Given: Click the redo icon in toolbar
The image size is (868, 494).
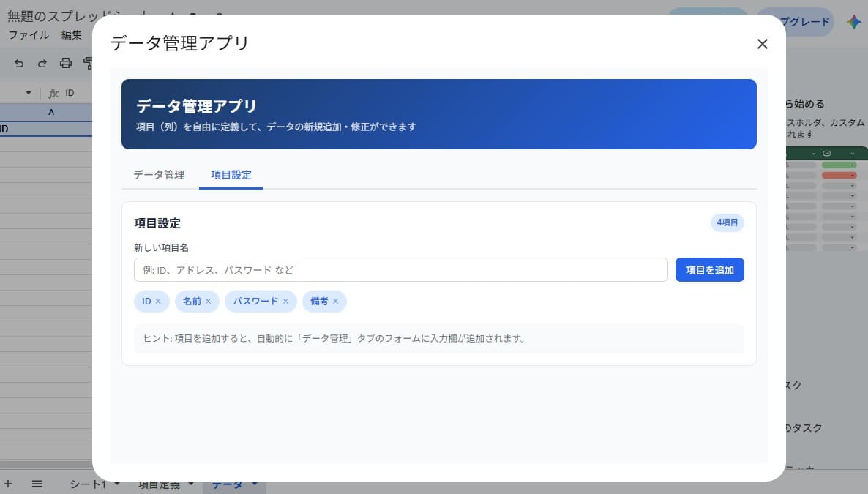Looking at the screenshot, I should pyautogui.click(x=42, y=63).
